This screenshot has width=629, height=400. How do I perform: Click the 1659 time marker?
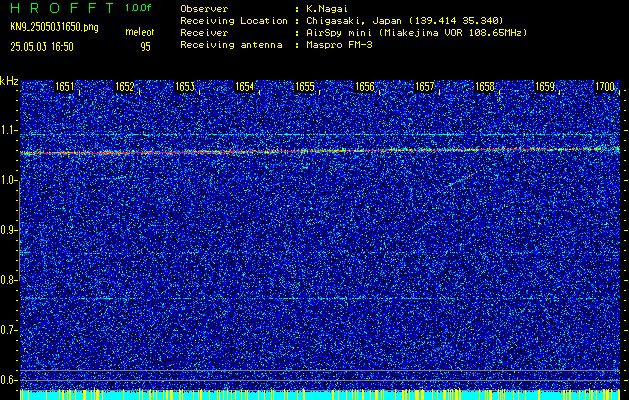point(545,87)
